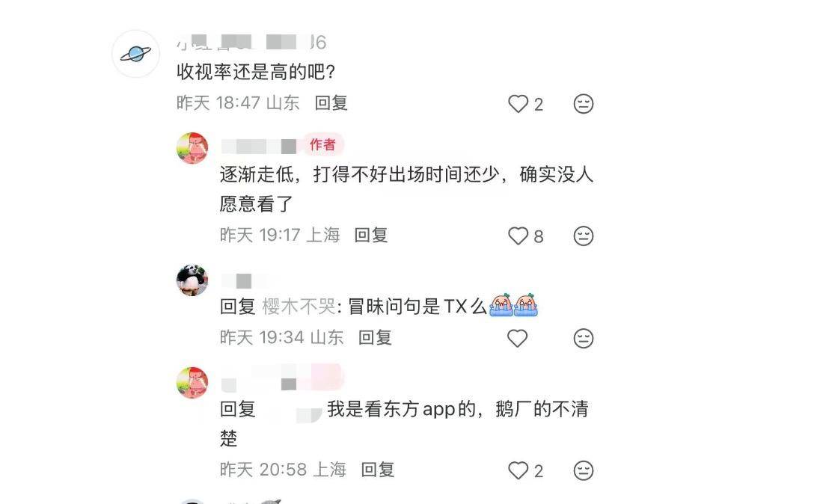Reply to the 20:58 上海 comment
The width and height of the screenshot is (826, 504).
[x=378, y=470]
